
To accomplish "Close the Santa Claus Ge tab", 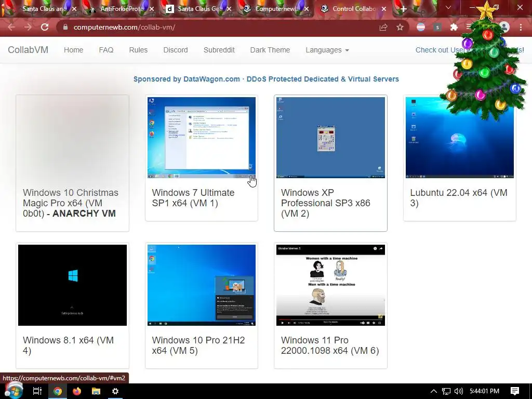I will pos(229,9).
